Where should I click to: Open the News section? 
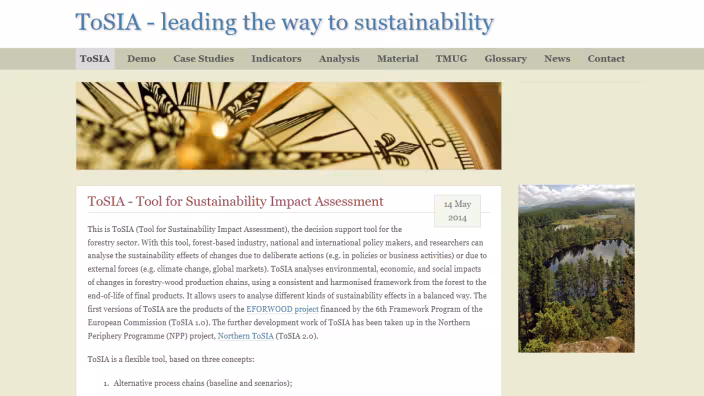(x=557, y=59)
